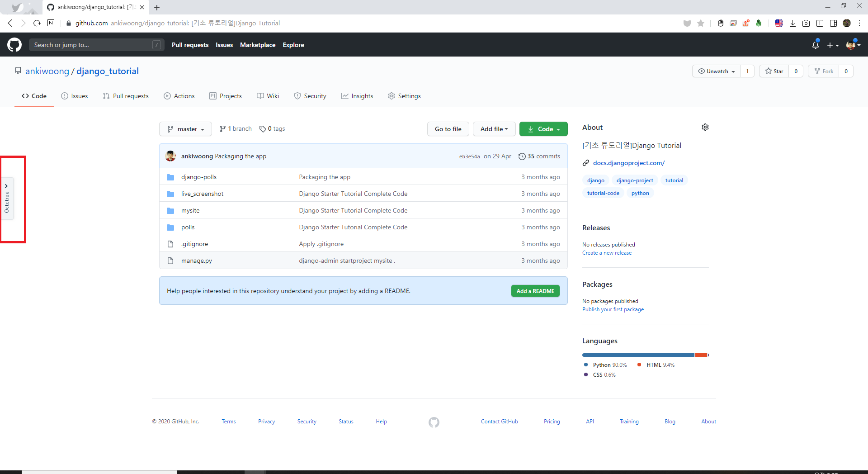
Task: Click the Fork button
Action: click(824, 71)
